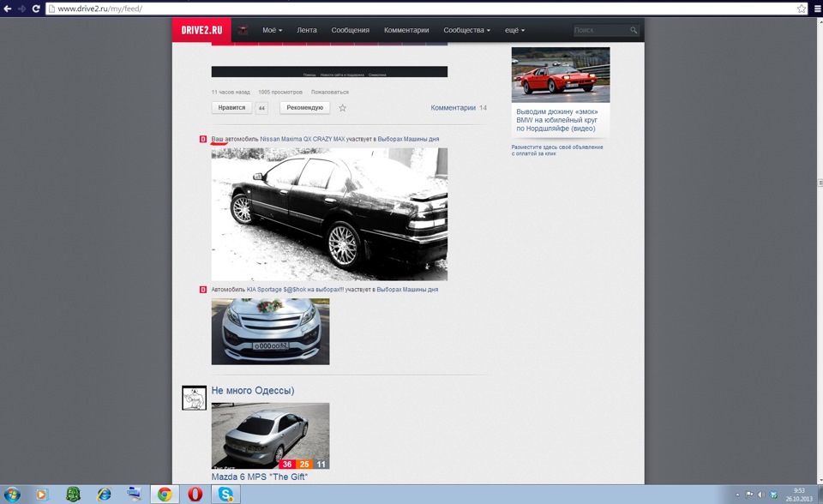Click the 44 likes counter
This screenshot has height=504, width=823.
pyautogui.click(x=261, y=108)
